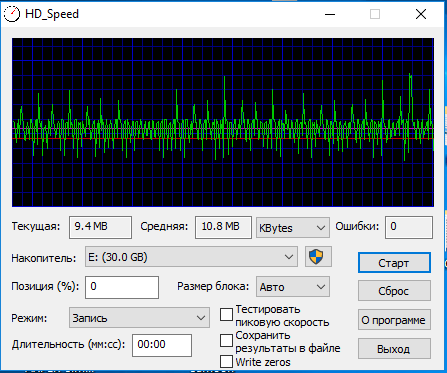The height and width of the screenshot is (373, 447).
Task: Click the speed graph display area
Action: tap(223, 122)
